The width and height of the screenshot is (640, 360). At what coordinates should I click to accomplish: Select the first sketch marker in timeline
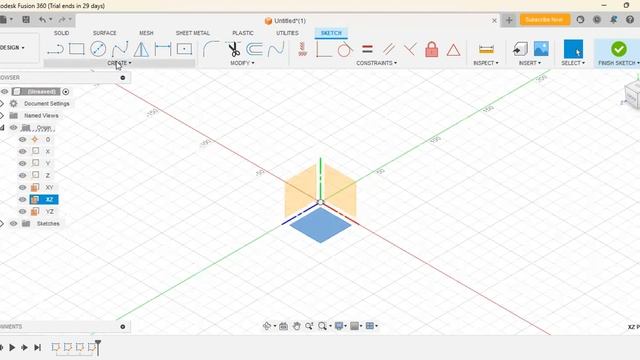coord(56,347)
